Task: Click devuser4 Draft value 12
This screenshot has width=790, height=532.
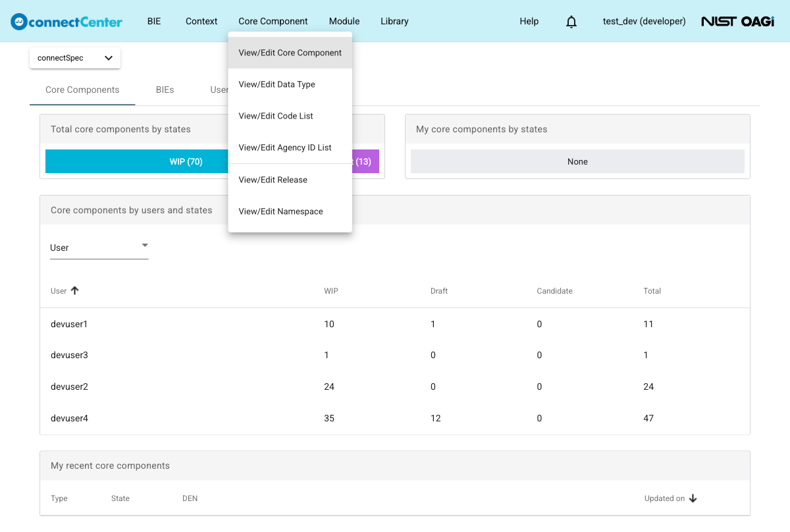Action: 436,418
